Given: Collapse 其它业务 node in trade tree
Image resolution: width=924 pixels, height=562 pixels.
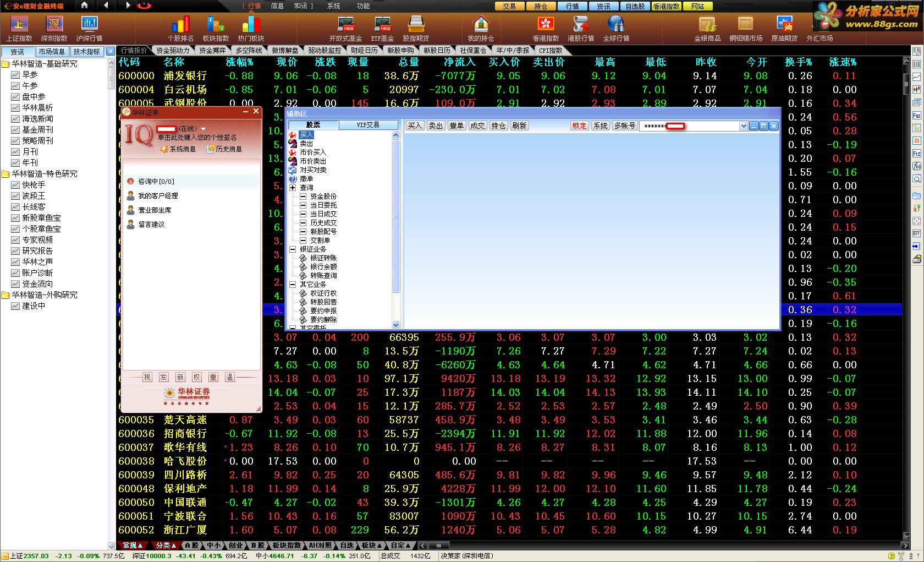Looking at the screenshot, I should [293, 285].
